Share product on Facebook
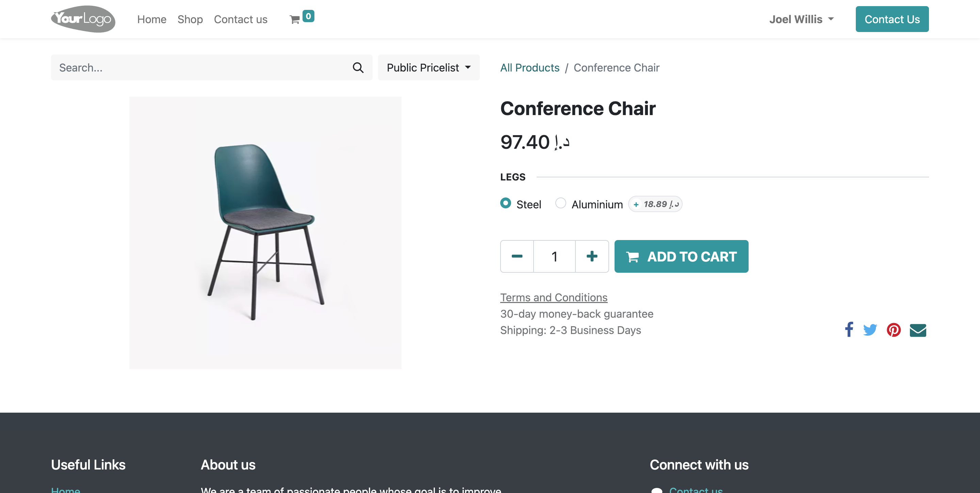Screen dimensions: 980x493 pos(849,330)
